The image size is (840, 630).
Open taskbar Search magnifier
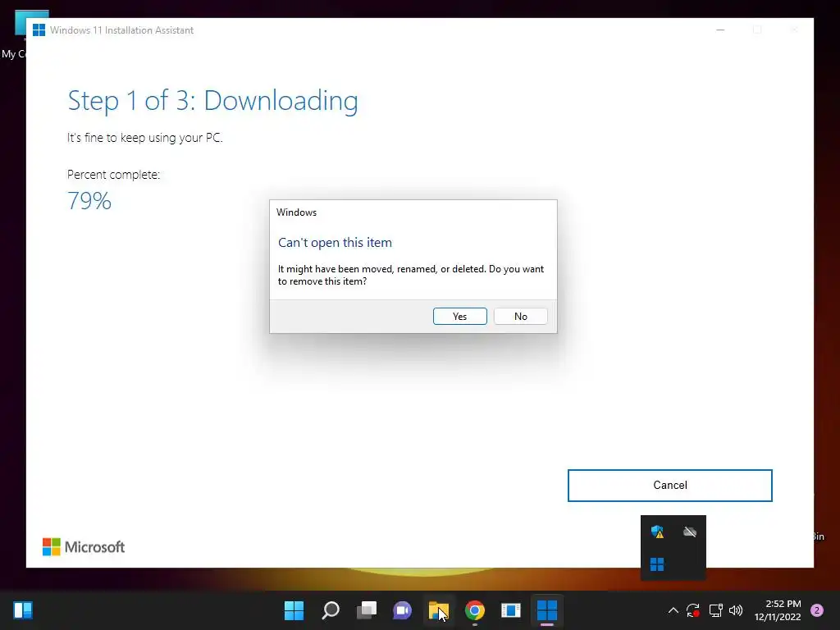(x=330, y=610)
